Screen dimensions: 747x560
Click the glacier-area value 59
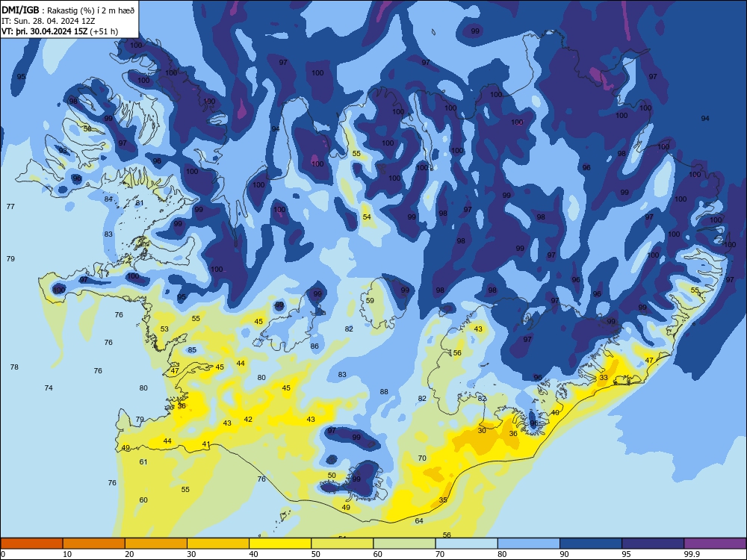click(x=371, y=300)
